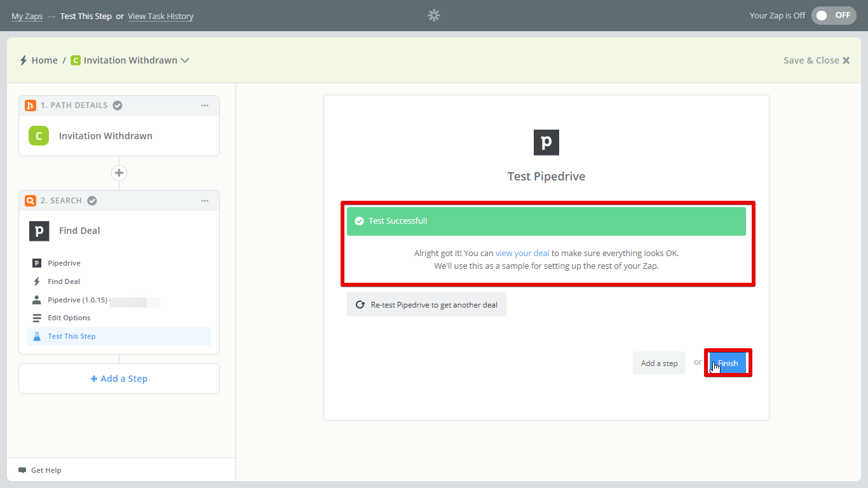868x488 pixels.
Task: Add a step with the plus circle
Action: pos(119,173)
